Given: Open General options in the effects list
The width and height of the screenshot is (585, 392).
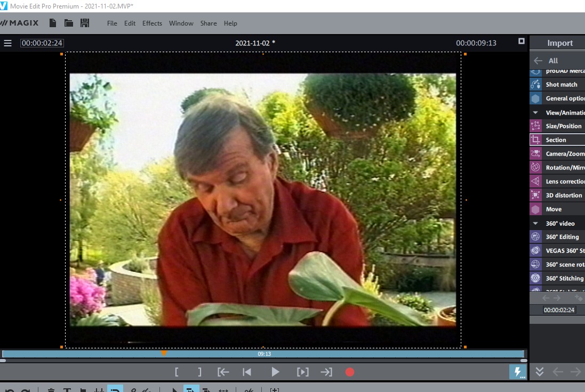Looking at the screenshot, I should click(557, 99).
